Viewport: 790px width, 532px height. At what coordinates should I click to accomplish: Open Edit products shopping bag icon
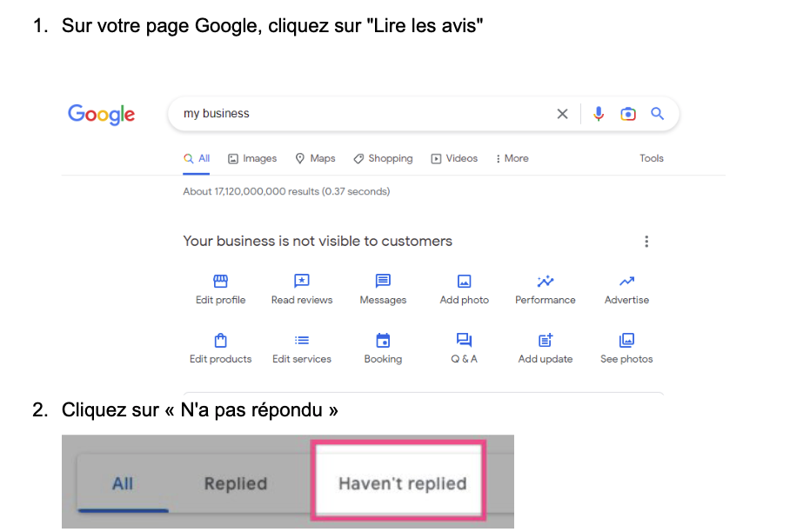[220, 340]
